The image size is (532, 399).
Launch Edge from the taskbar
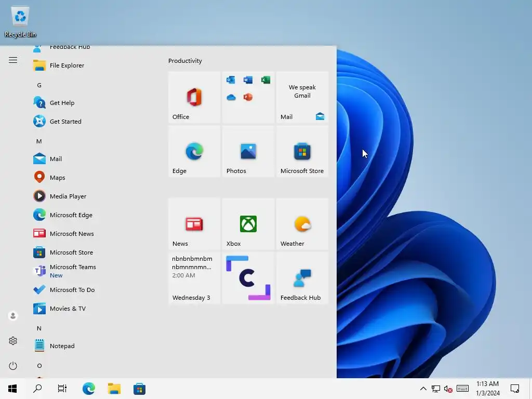click(88, 389)
